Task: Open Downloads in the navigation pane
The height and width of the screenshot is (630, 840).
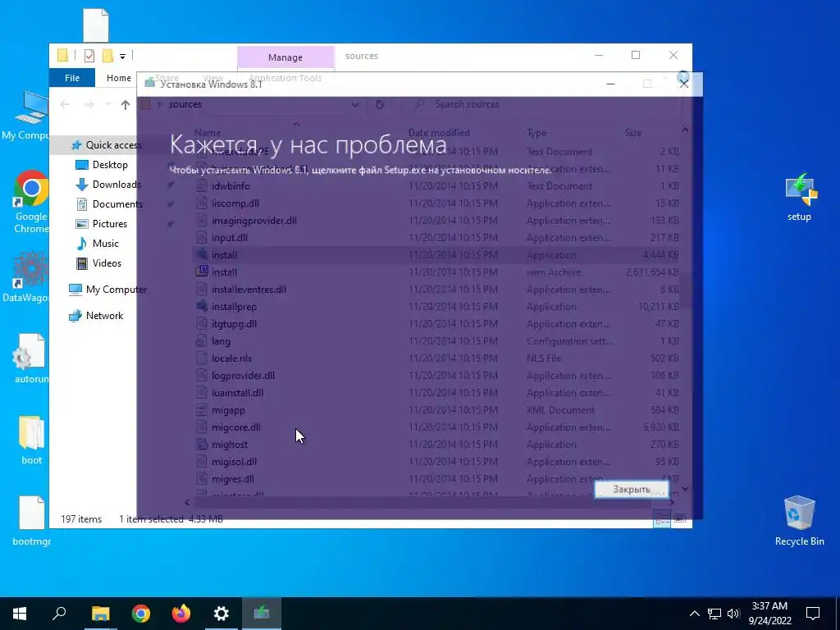Action: pyautogui.click(x=116, y=185)
